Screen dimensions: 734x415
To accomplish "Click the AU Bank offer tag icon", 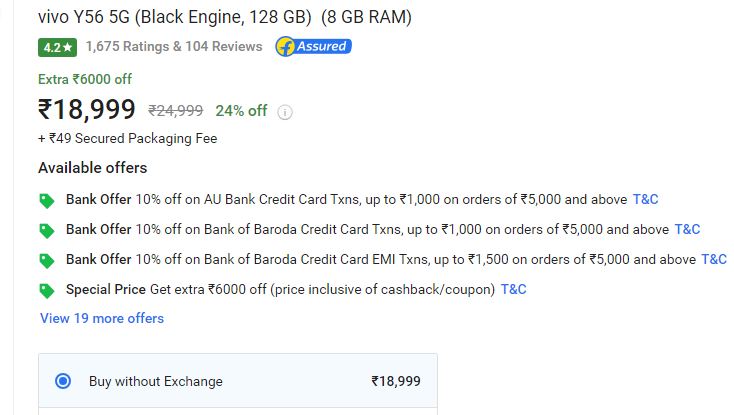I will coord(47,201).
